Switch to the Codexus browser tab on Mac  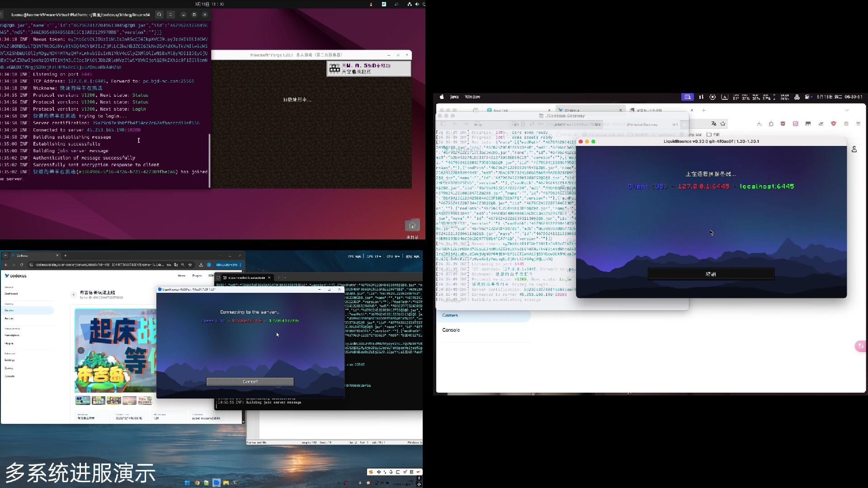click(x=572, y=110)
